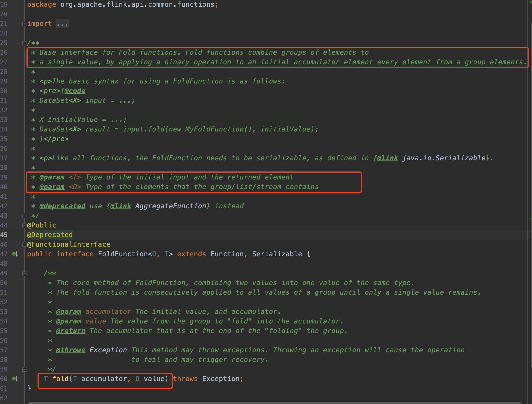
Task: Click line number 19 in the gutter
Action: point(4,5)
